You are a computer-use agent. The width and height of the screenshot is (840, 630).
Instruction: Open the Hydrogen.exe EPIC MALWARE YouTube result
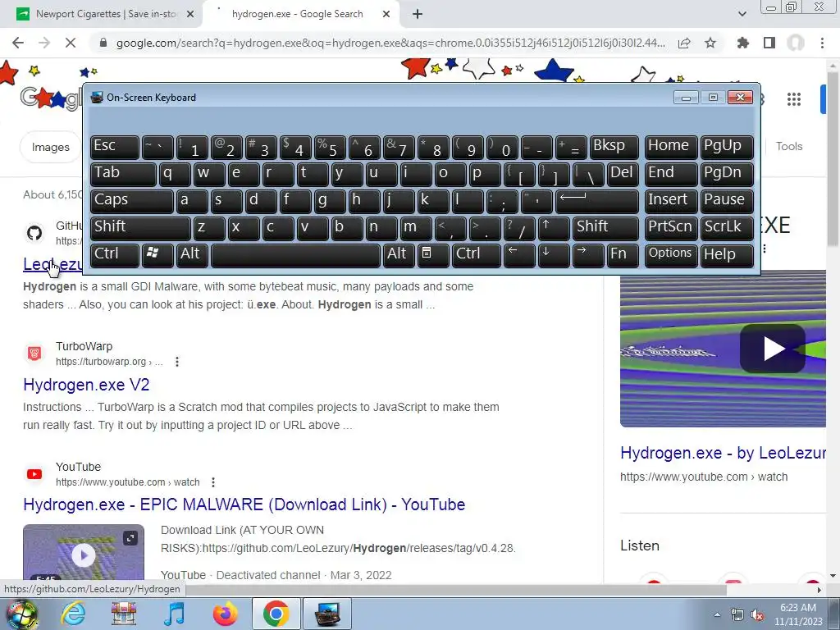(244, 504)
